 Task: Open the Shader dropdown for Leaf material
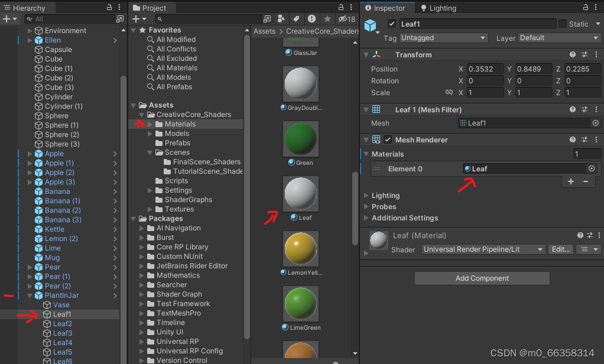[483, 249]
